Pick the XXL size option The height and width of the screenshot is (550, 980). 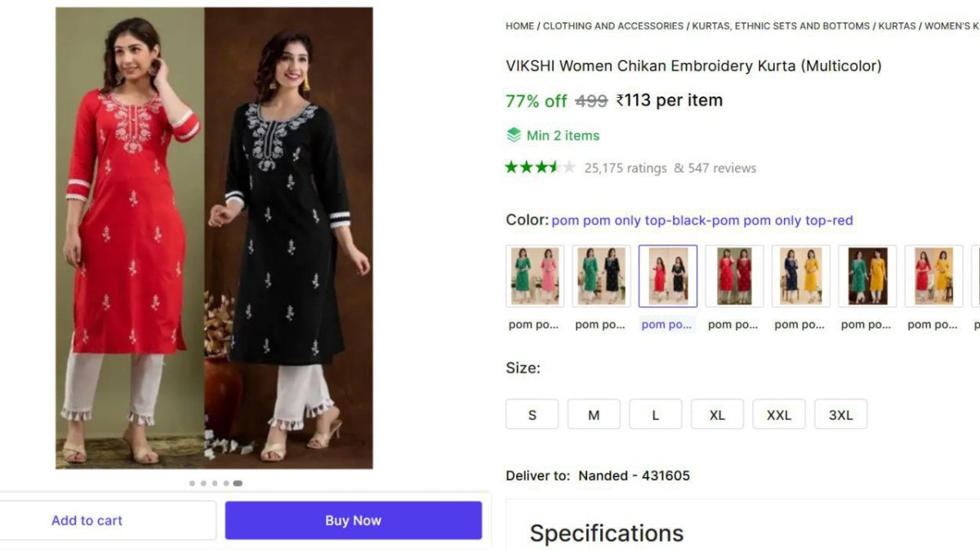778,414
